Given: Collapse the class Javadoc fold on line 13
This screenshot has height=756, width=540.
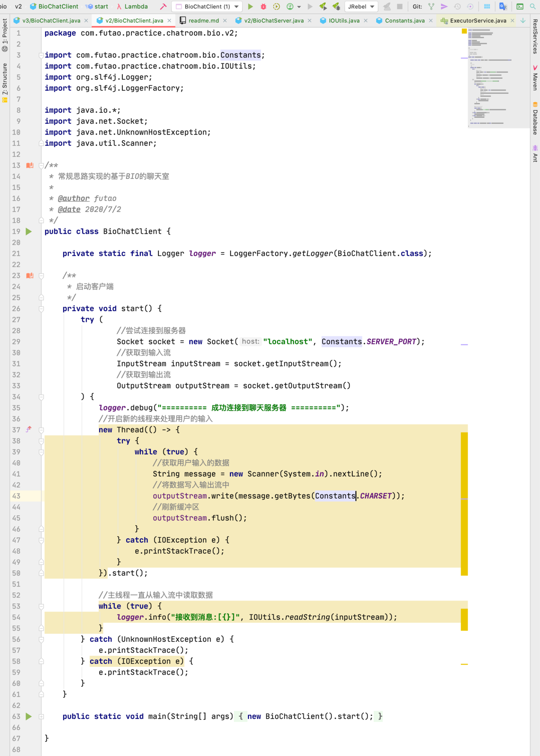Looking at the screenshot, I should point(41,165).
